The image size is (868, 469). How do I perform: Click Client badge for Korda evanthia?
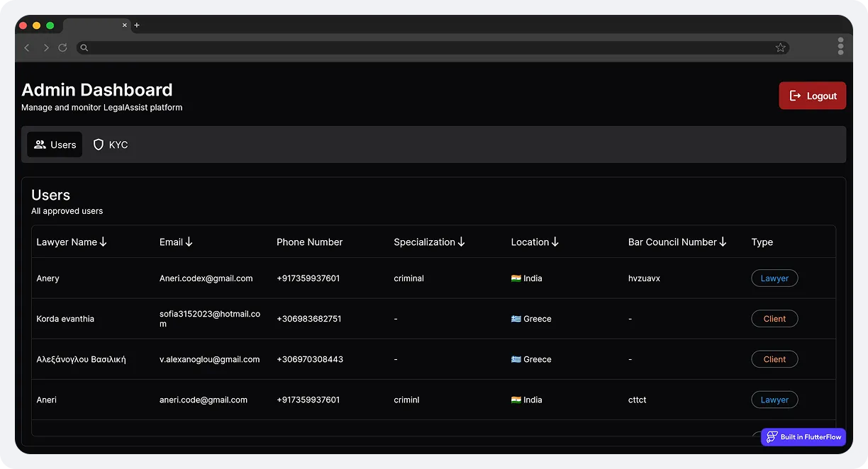pos(774,319)
